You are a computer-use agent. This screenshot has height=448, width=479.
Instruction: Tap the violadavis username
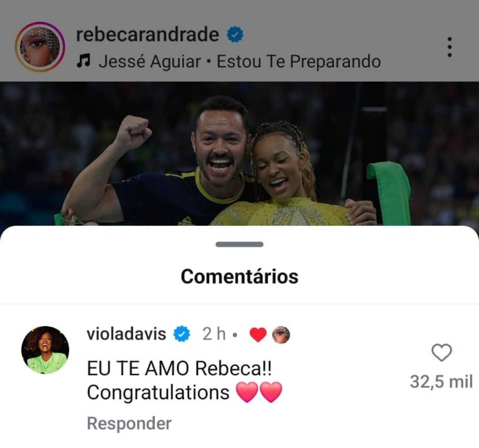126,334
